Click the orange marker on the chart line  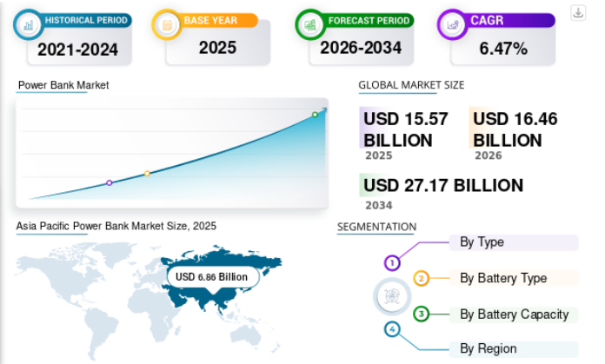tap(147, 174)
